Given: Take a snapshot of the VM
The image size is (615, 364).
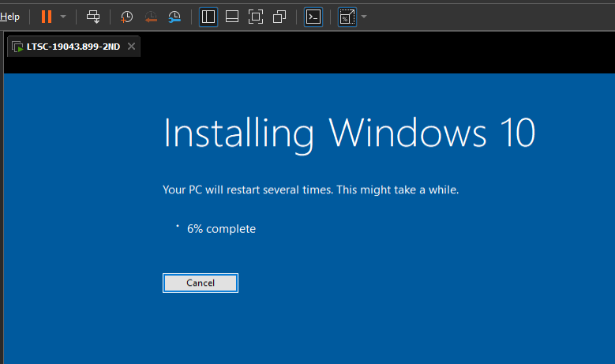Looking at the screenshot, I should [x=126, y=17].
